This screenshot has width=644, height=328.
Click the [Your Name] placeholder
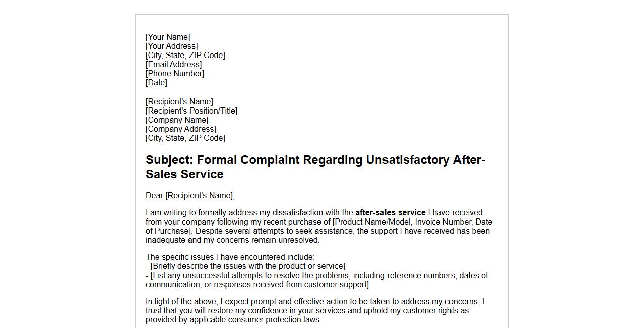click(x=168, y=37)
